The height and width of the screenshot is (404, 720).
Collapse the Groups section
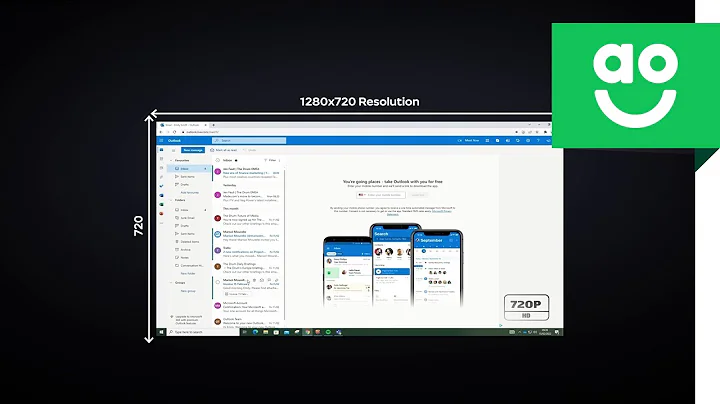click(171, 283)
